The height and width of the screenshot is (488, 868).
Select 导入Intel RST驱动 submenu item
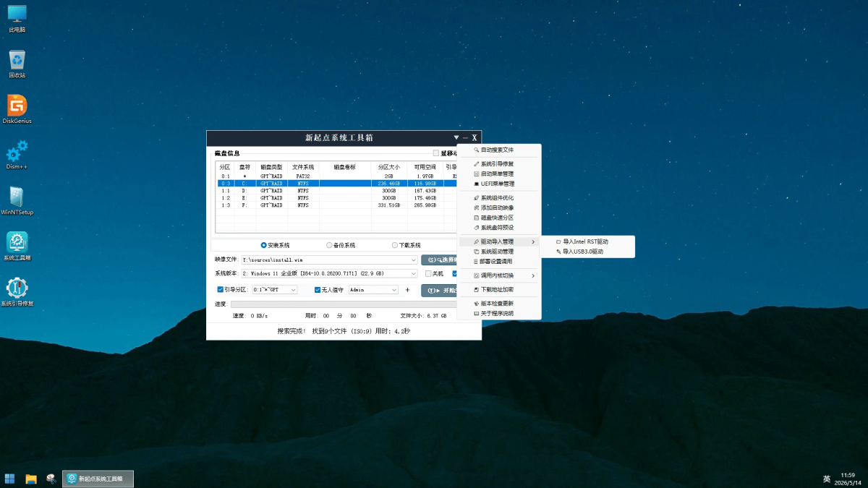(588, 241)
